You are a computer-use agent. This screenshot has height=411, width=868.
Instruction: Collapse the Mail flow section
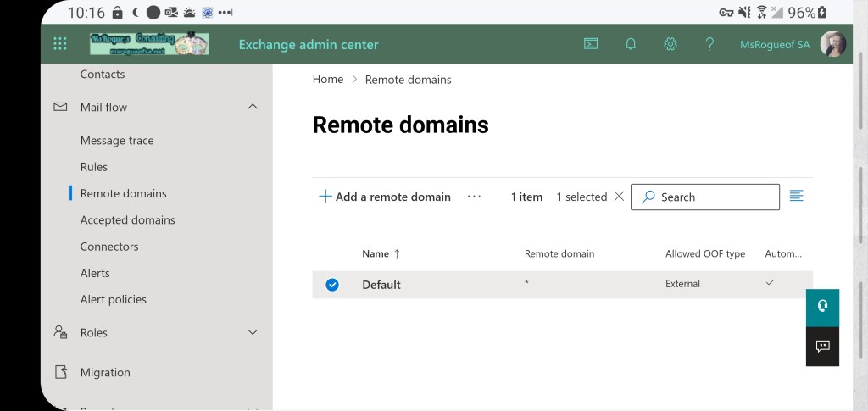[252, 107]
